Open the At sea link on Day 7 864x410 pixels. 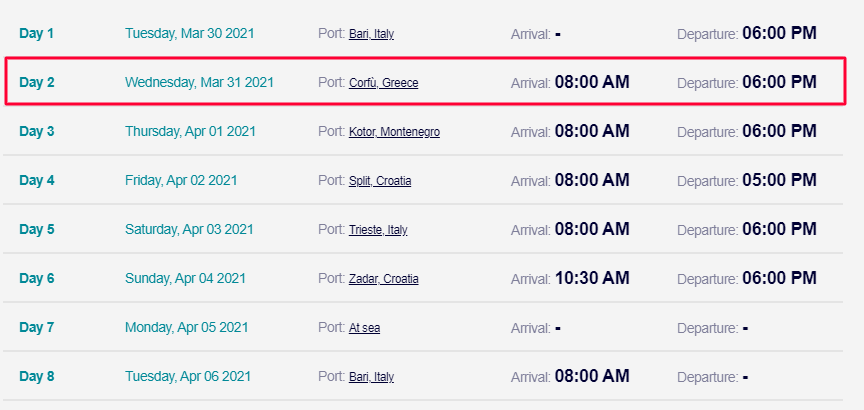(364, 328)
